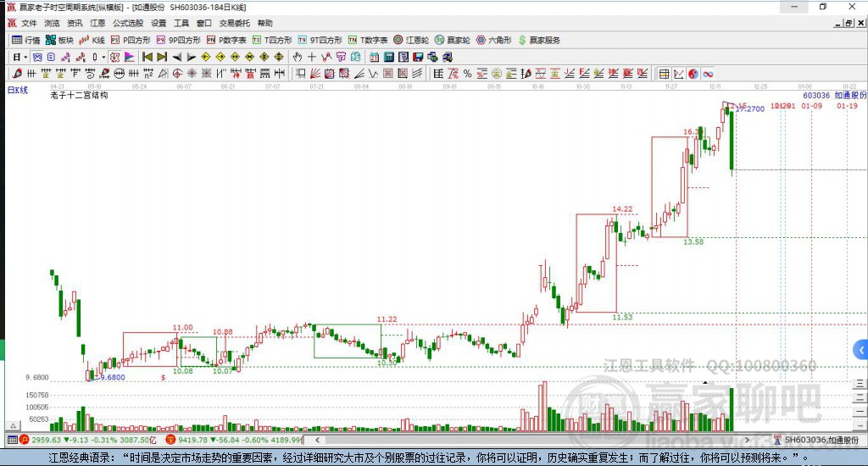868x466 pixels.
Task: Open the 帮助 menu
Action: click(x=265, y=23)
